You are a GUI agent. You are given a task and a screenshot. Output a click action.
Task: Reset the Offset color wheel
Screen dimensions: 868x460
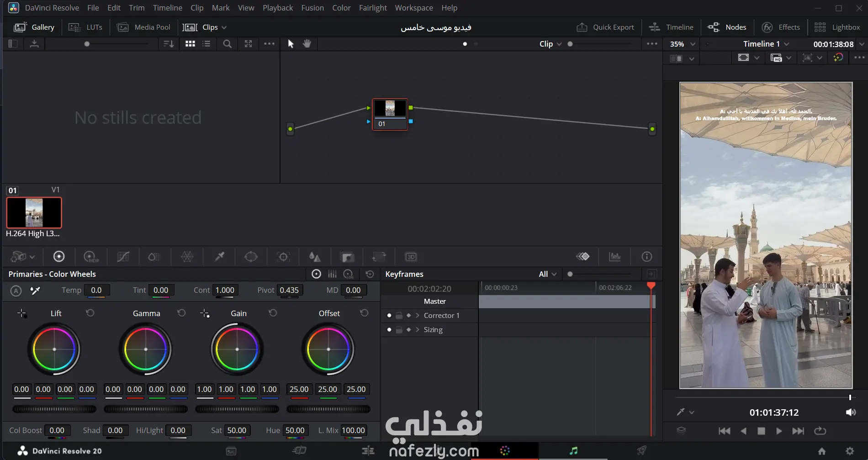[364, 313]
